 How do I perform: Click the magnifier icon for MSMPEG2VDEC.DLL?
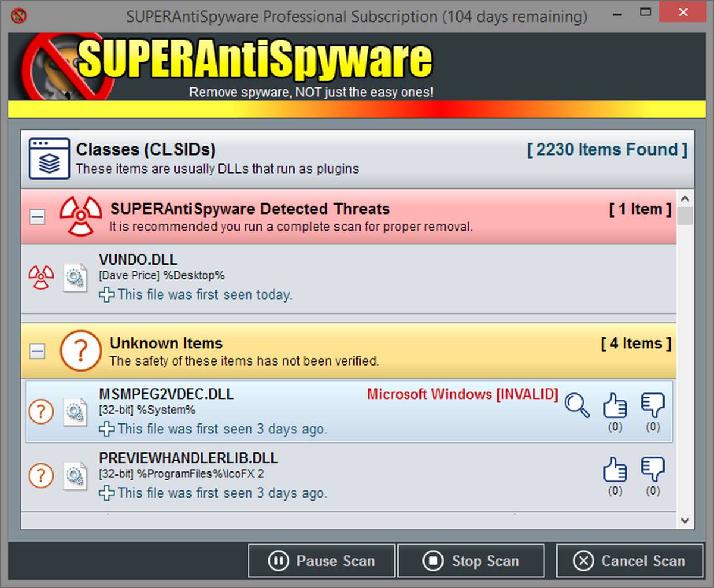pos(577,405)
